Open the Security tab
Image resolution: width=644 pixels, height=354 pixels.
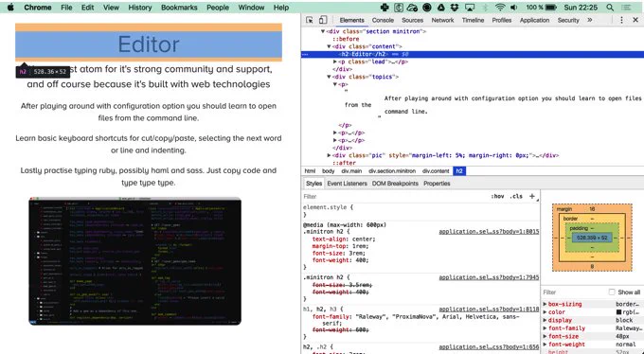pyautogui.click(x=568, y=20)
